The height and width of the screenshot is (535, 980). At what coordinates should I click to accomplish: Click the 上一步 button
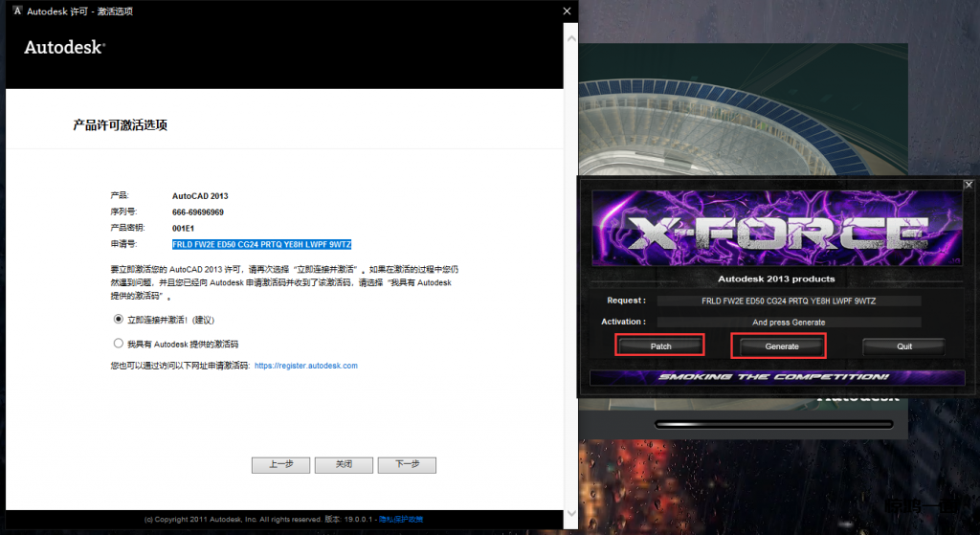[x=280, y=465]
